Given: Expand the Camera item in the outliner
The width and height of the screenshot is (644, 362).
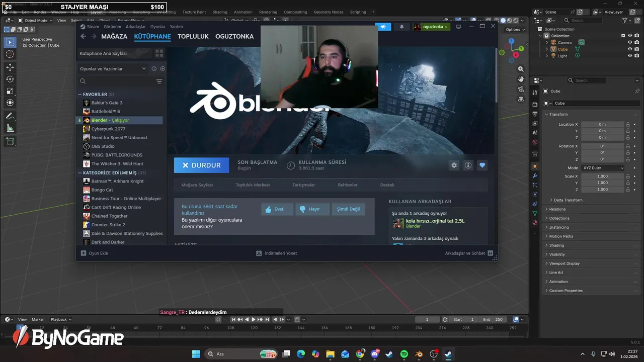Looking at the screenshot, I should coord(547,43).
